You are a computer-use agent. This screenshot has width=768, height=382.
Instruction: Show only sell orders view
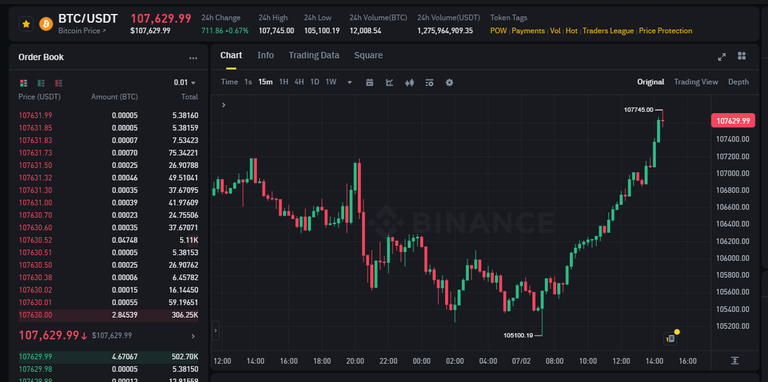tap(59, 83)
